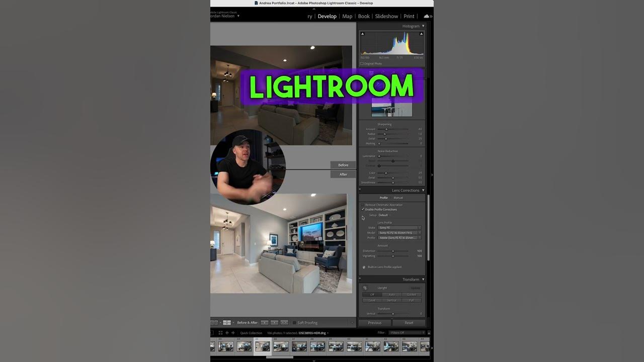This screenshot has width=644, height=362.
Task: Enable the Soft Proofing checkbox
Action: tap(294, 323)
